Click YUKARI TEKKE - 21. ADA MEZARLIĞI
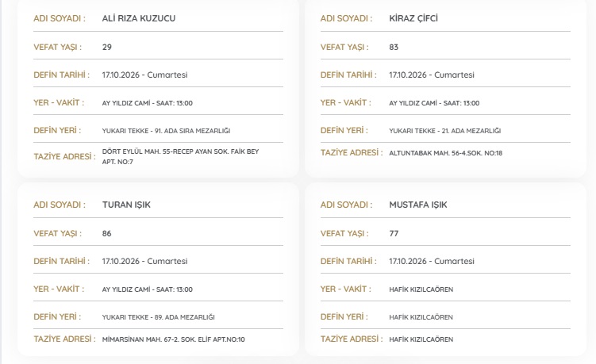Screen dimensions: 596x364 (444, 131)
